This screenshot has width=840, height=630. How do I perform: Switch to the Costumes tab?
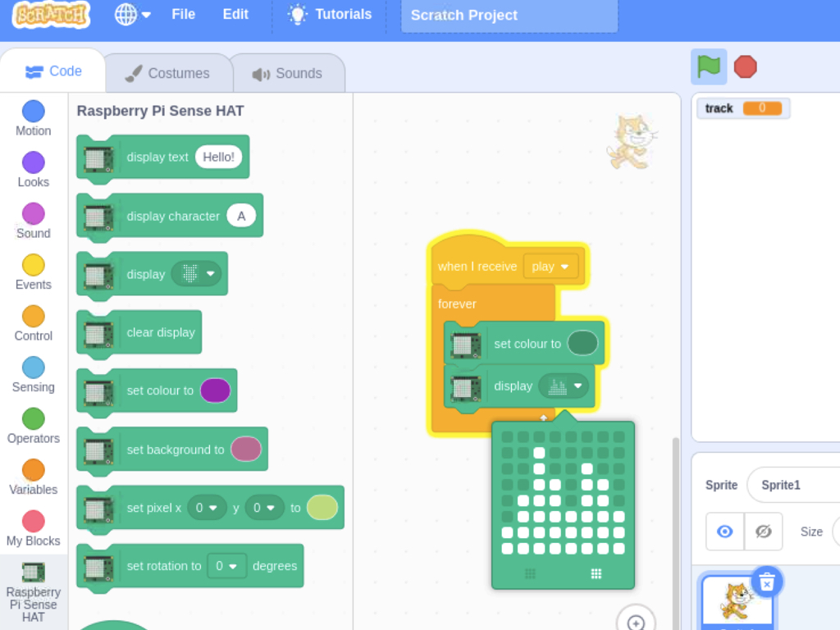(167, 73)
